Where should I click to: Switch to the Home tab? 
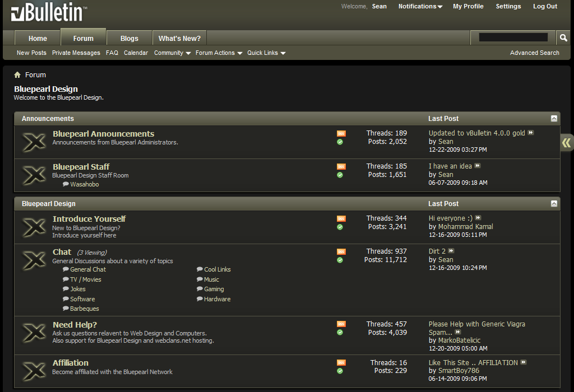[x=38, y=38]
